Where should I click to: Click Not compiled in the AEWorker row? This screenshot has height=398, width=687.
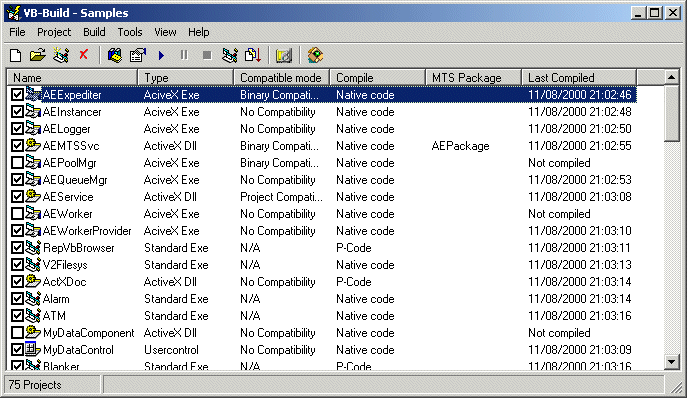[x=559, y=214]
